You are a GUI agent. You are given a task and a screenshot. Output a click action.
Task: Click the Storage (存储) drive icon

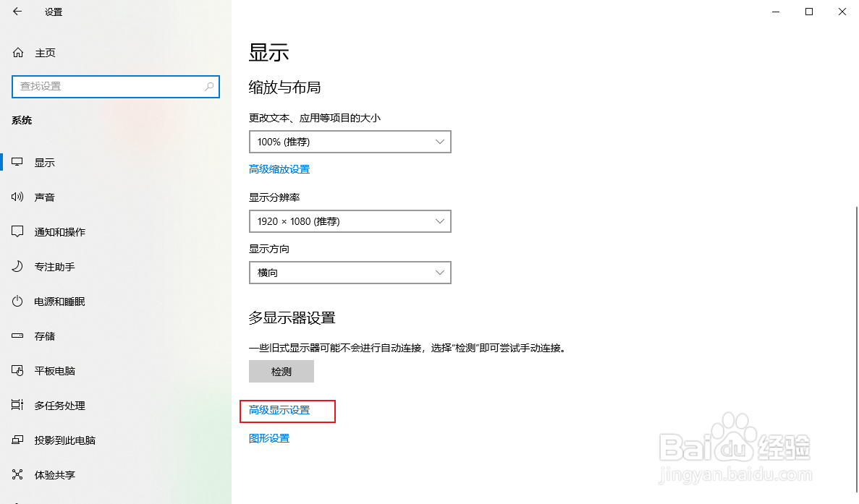point(18,336)
